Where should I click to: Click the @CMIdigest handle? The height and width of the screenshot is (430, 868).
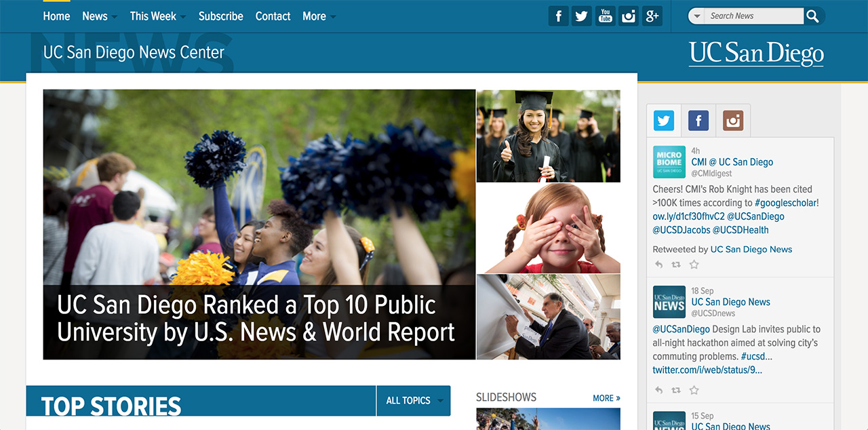coord(711,174)
